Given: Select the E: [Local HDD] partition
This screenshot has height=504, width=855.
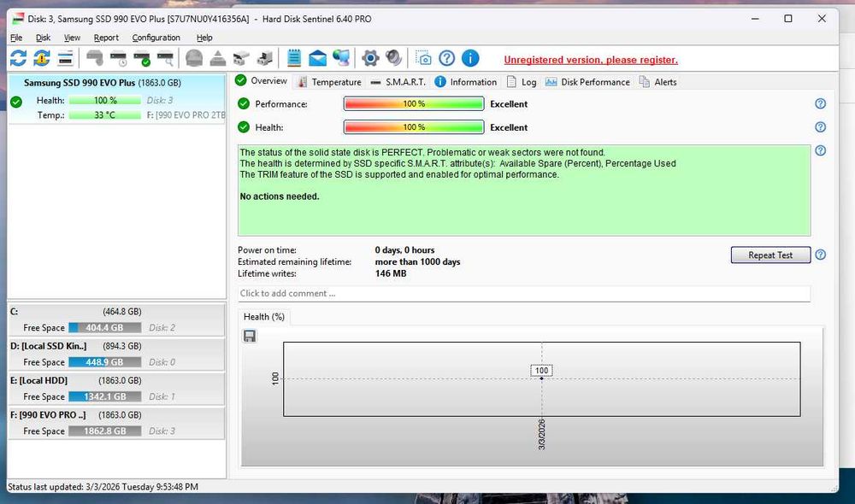Looking at the screenshot, I should (x=116, y=388).
